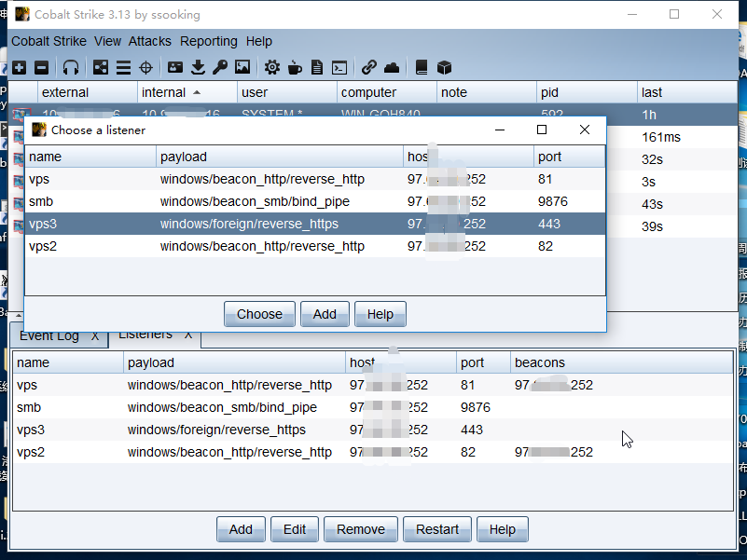747x560 pixels.
Task: Click the cube About icon in the toolbar
Action: (x=444, y=68)
